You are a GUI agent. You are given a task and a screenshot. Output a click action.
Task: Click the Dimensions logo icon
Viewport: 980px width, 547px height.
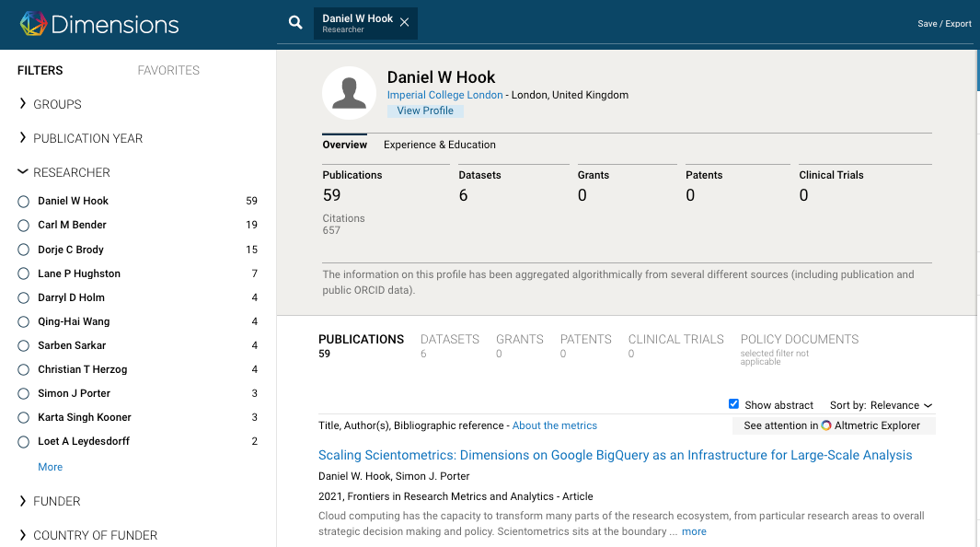tap(33, 24)
